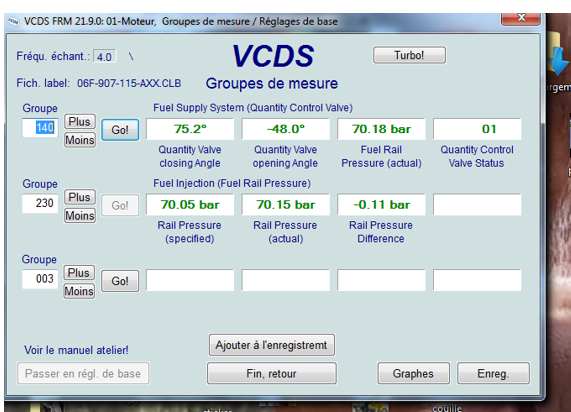Click the Enreg. button
This screenshot has width=571, height=412.
(x=493, y=373)
